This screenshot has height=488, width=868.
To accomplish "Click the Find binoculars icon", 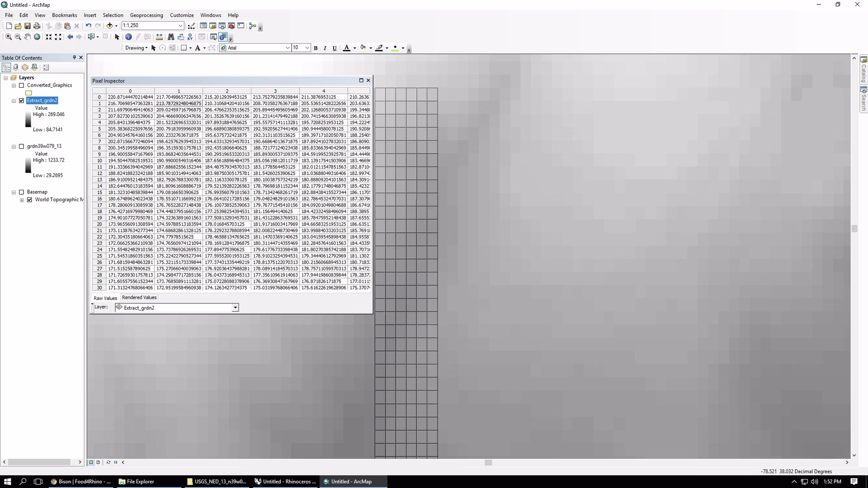I will point(171,37).
